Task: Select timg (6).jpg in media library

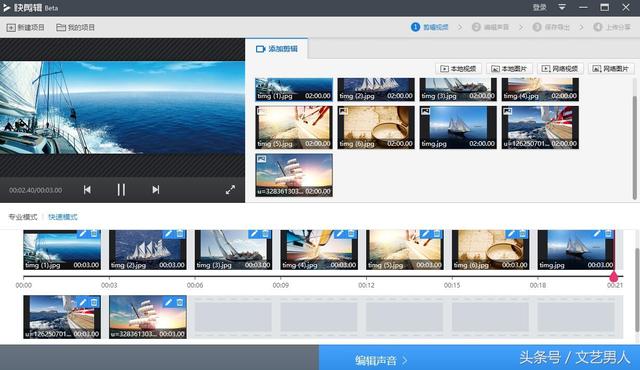Action: click(x=376, y=127)
